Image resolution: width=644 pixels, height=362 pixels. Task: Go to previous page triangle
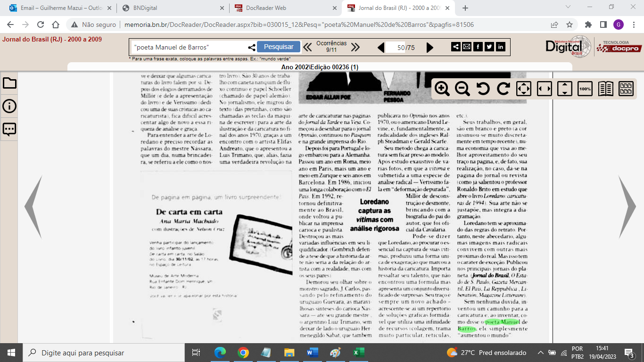[x=381, y=47]
